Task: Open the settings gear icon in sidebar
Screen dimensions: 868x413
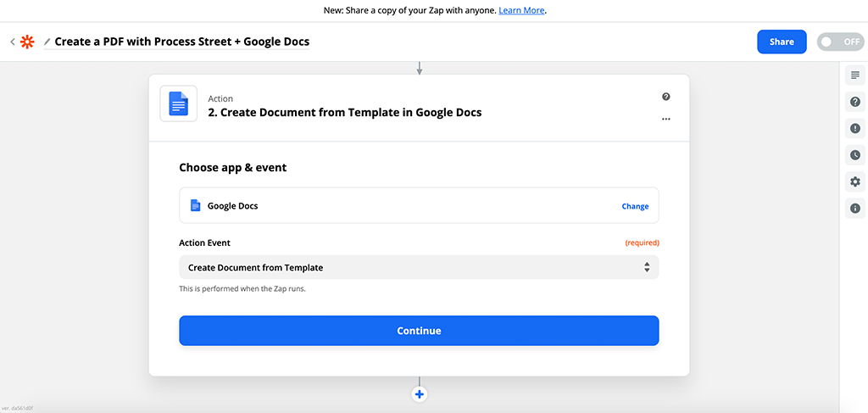Action: pos(854,181)
